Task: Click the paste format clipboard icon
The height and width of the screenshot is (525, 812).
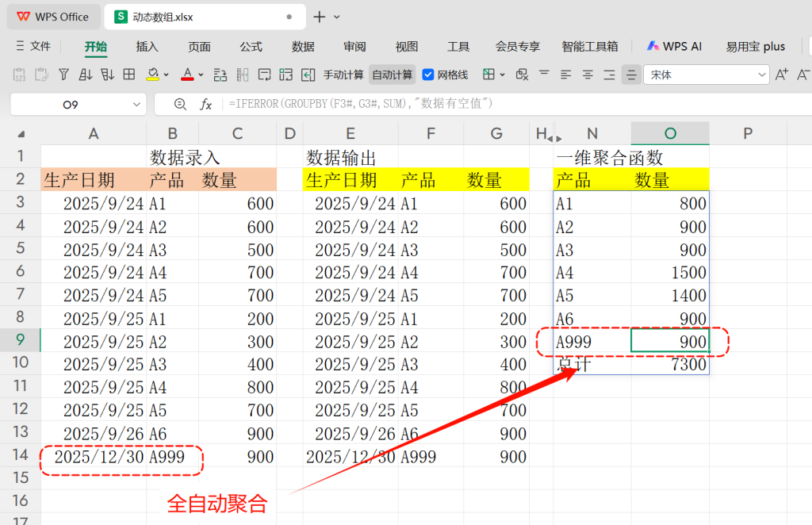Action: 41,75
